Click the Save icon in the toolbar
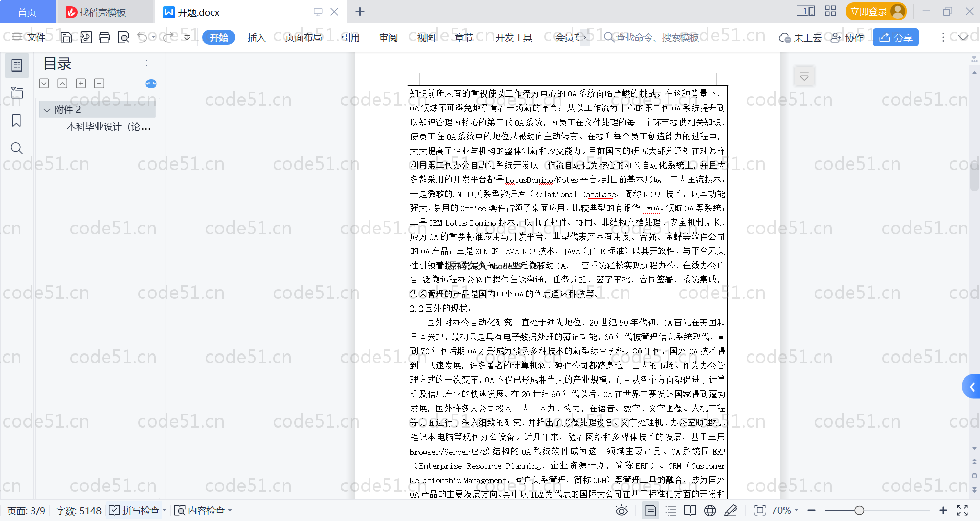980x521 pixels. 66,37
